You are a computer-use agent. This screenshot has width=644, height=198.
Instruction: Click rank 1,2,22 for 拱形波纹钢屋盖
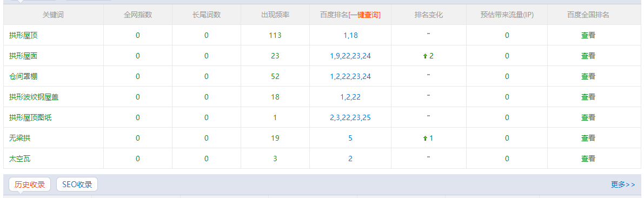point(350,97)
